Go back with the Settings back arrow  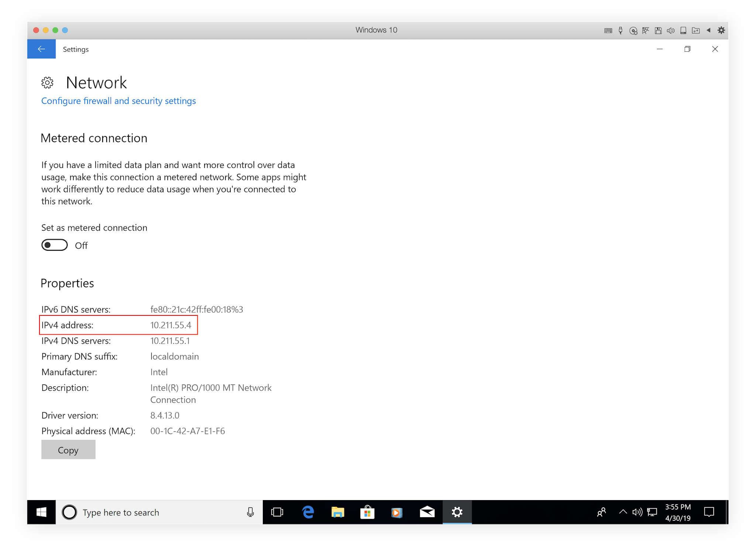41,49
